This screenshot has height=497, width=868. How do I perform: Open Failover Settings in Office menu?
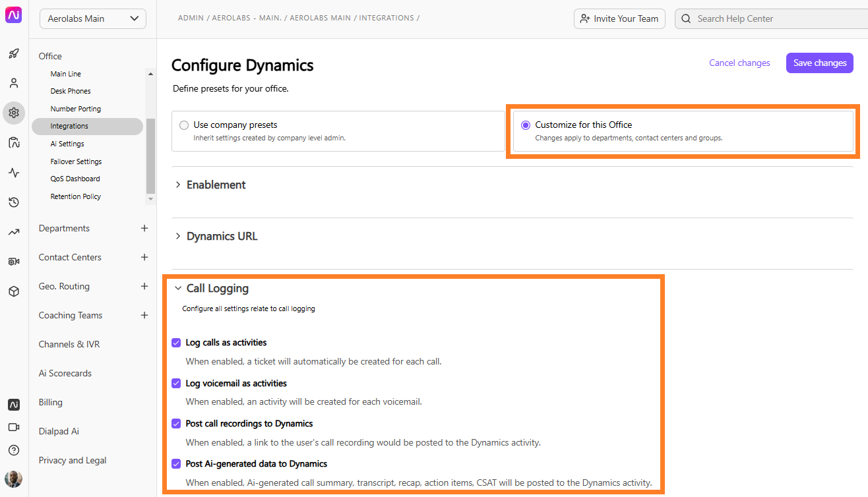tap(76, 161)
